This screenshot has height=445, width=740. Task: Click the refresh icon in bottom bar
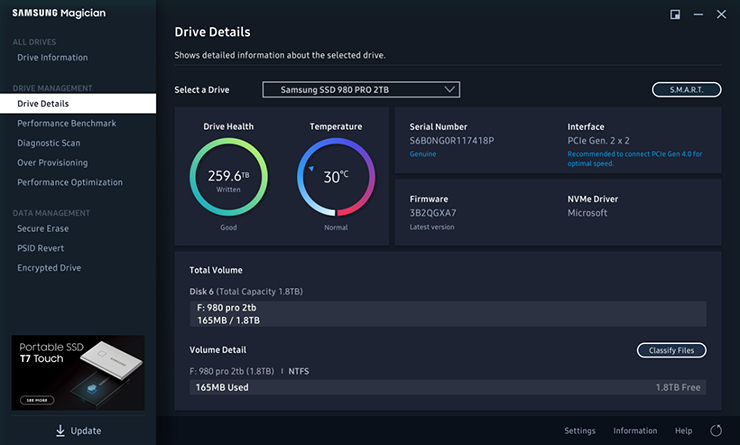(716, 430)
